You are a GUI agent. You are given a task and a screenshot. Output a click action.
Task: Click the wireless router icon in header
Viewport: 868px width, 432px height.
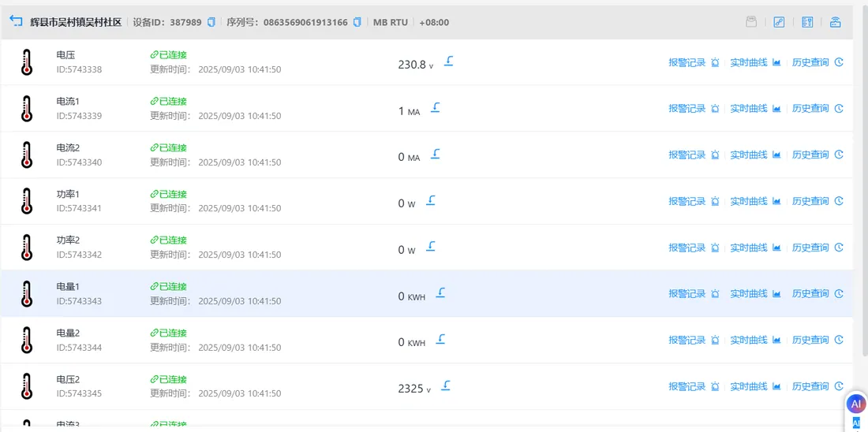[x=836, y=22]
